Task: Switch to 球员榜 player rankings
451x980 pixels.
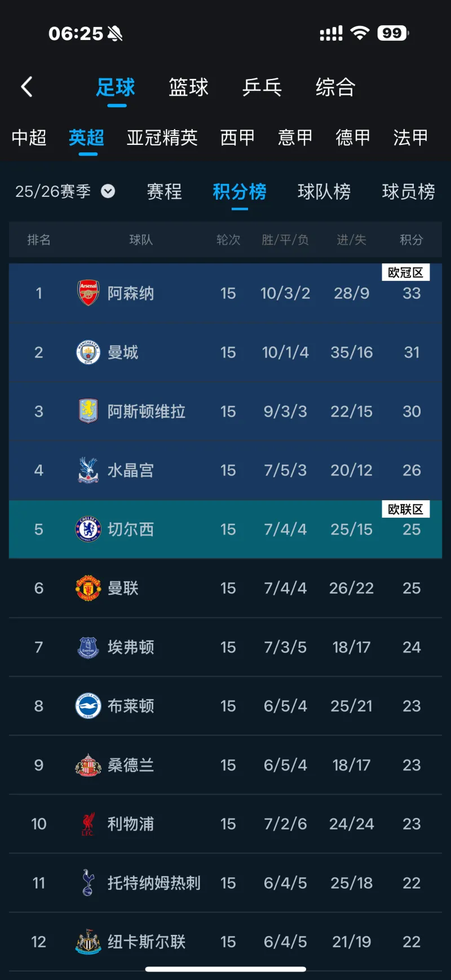Action: (408, 192)
